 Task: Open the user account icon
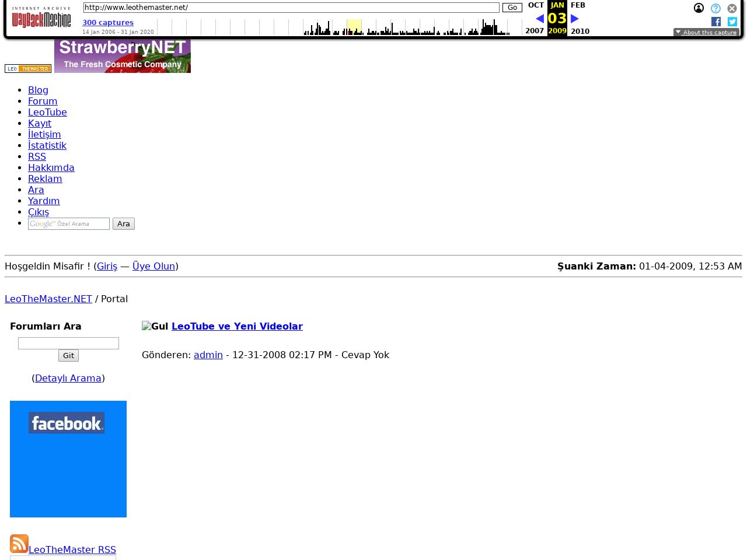(x=699, y=8)
